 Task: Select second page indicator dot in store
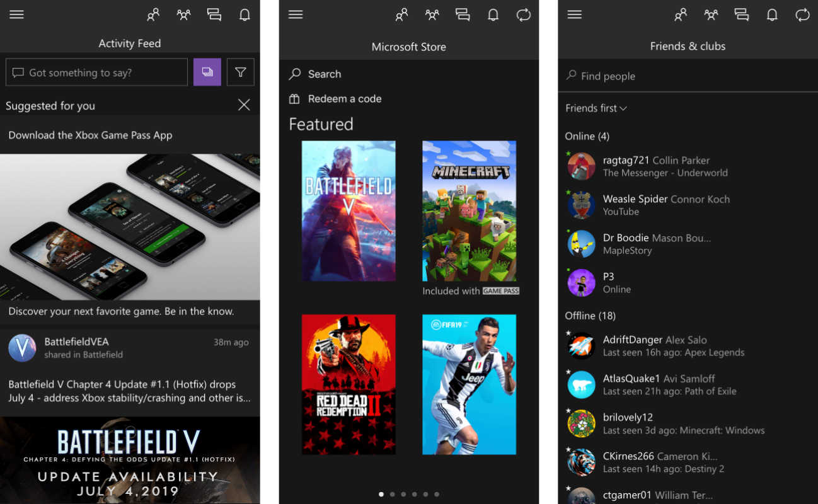392,495
